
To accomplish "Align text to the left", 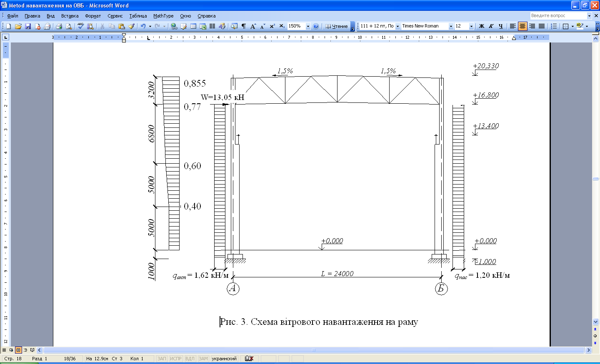I will point(513,26).
